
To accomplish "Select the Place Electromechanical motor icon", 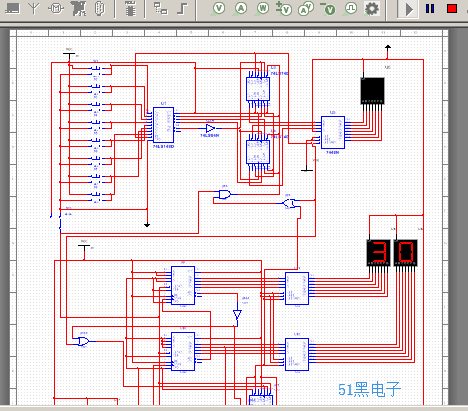I will tap(56, 9).
